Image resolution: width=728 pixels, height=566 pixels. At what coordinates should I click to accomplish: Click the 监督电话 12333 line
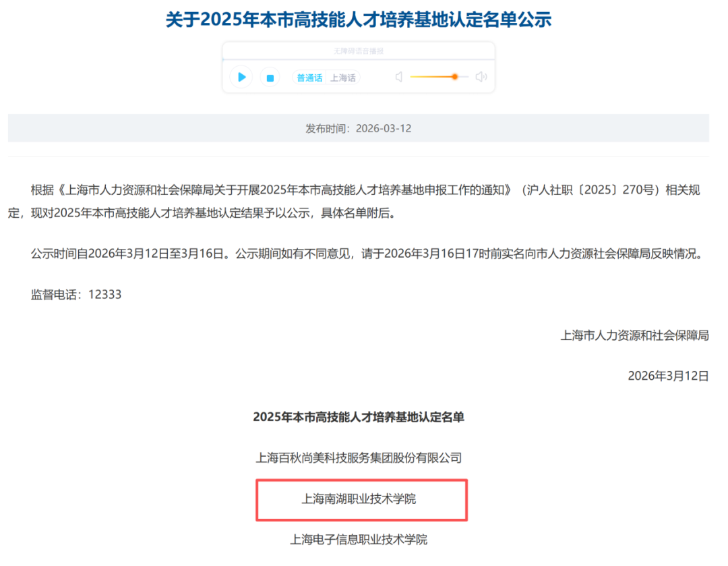(76, 295)
